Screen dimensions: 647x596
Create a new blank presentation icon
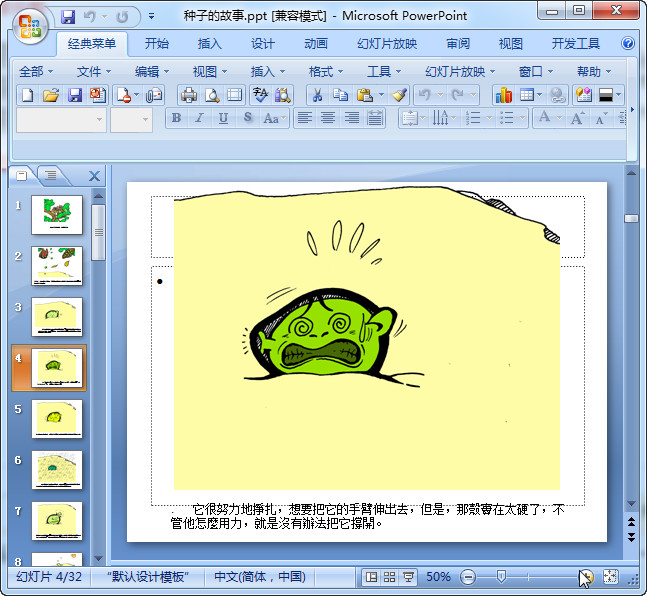[28, 95]
